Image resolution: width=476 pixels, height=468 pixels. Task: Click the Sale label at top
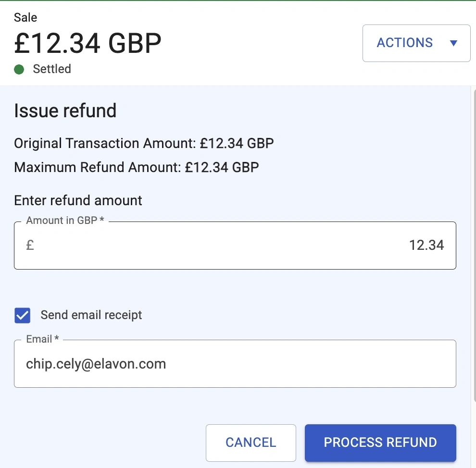coord(25,18)
